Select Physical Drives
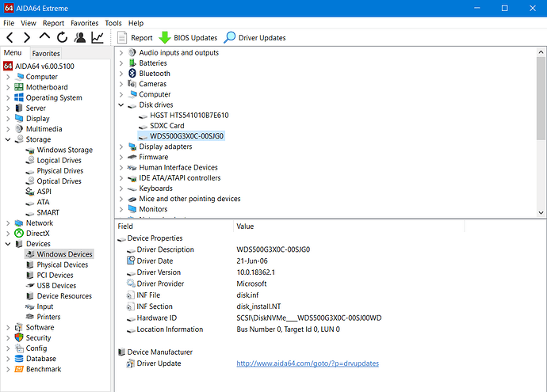The image size is (547, 392). [x=60, y=171]
